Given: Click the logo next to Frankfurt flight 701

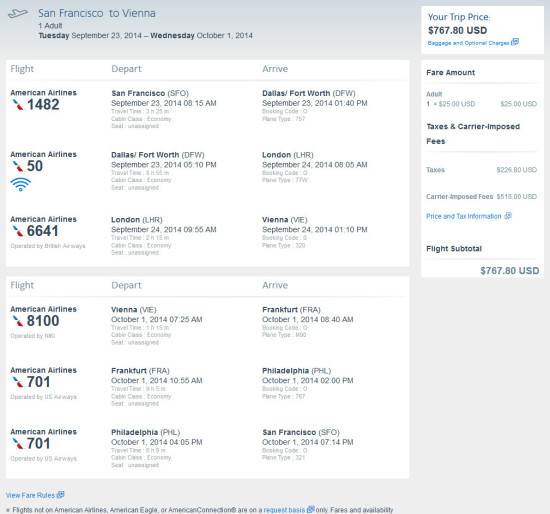Looking at the screenshot, I should pos(18,382).
